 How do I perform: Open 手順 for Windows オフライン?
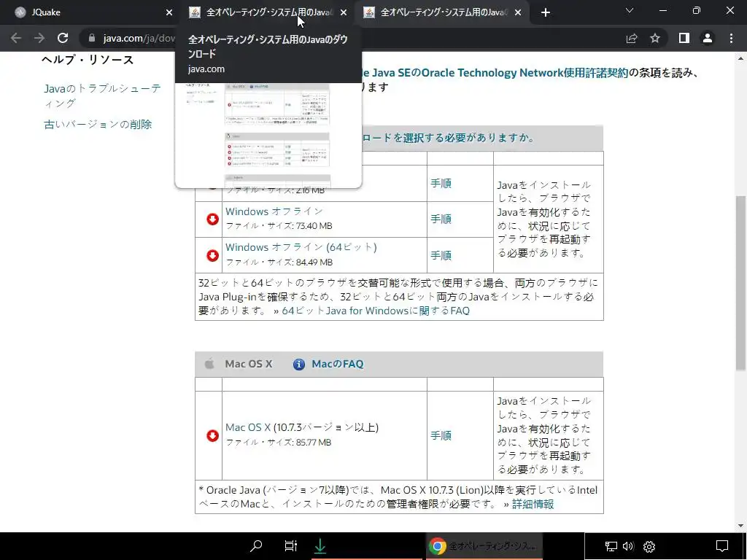pos(441,219)
